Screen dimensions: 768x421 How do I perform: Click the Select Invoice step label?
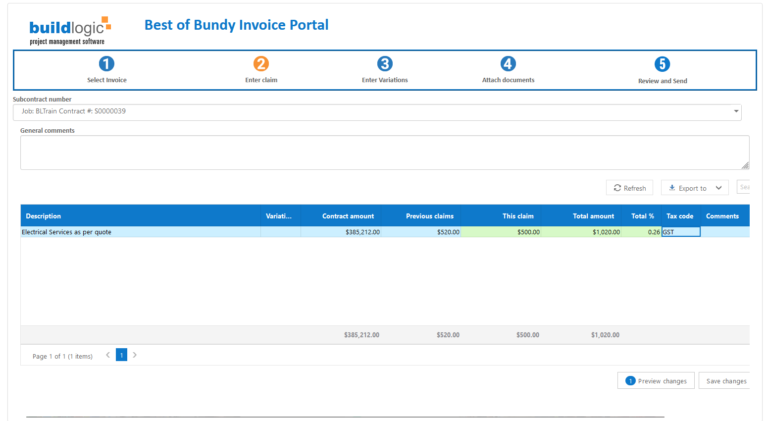tap(107, 80)
